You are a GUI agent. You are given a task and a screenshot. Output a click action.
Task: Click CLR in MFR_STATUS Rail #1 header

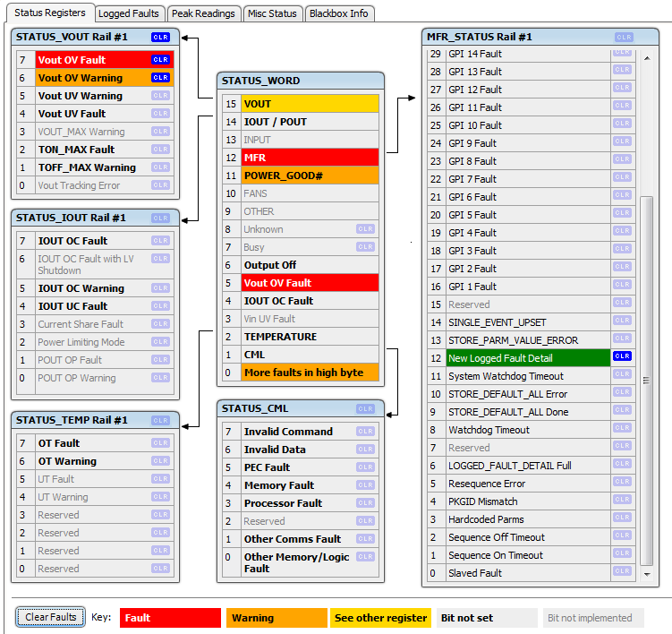coord(624,38)
